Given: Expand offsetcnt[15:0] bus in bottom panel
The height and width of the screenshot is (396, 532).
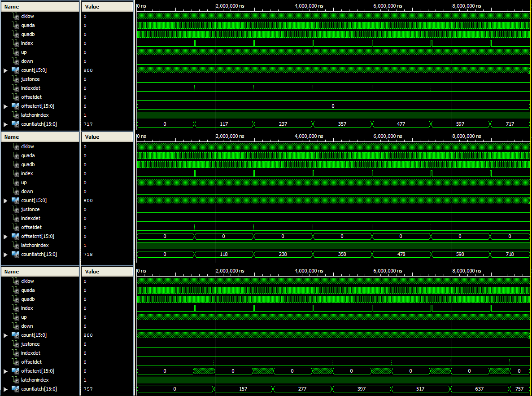Looking at the screenshot, I should pyautogui.click(x=5, y=371).
